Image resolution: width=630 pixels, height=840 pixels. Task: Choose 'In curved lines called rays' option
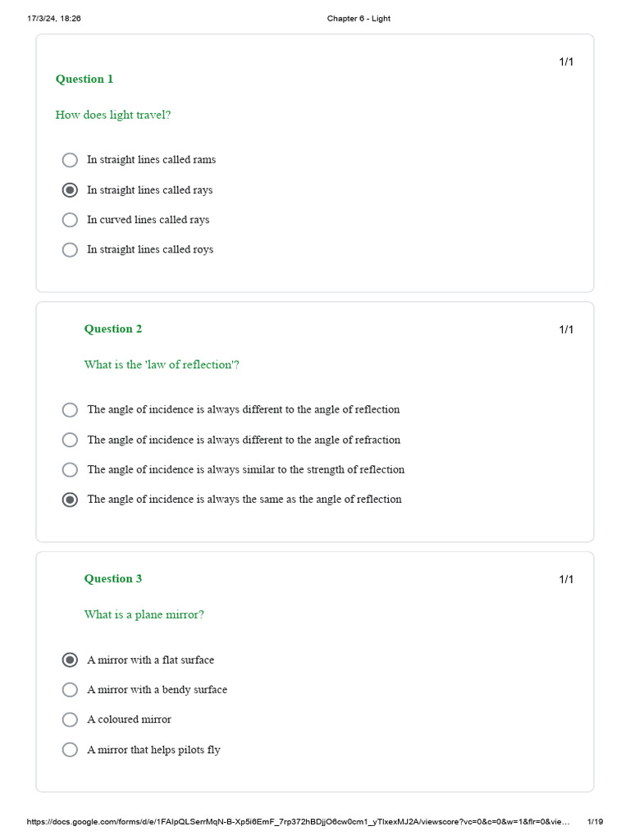71,220
